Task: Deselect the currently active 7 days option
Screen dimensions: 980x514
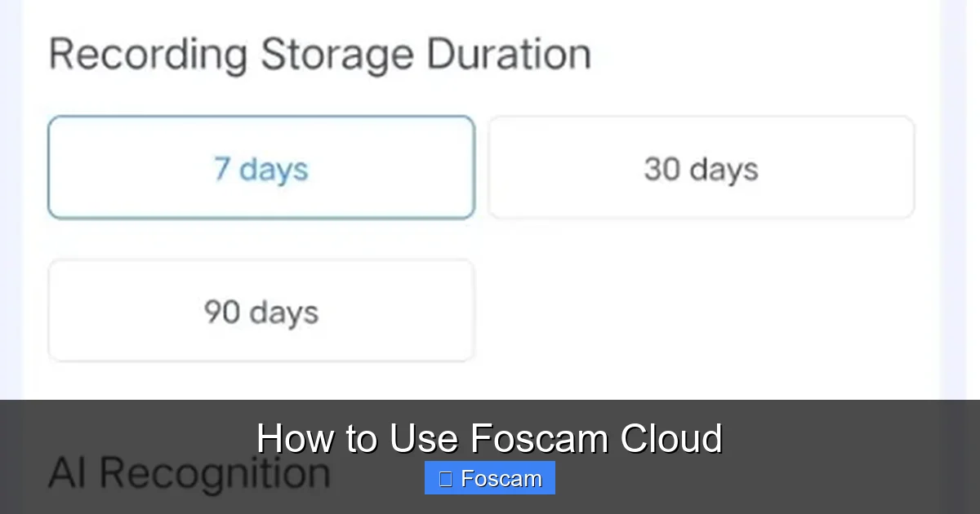Action: click(x=261, y=167)
